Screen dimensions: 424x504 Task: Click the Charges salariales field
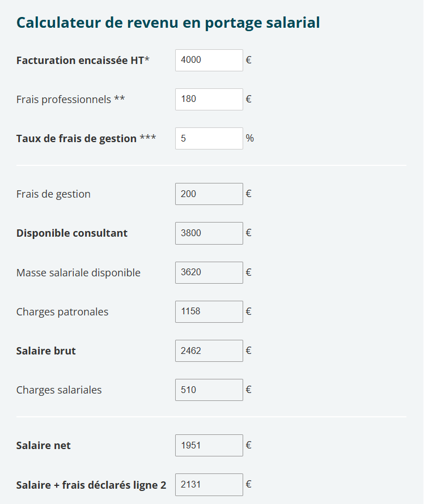point(209,390)
